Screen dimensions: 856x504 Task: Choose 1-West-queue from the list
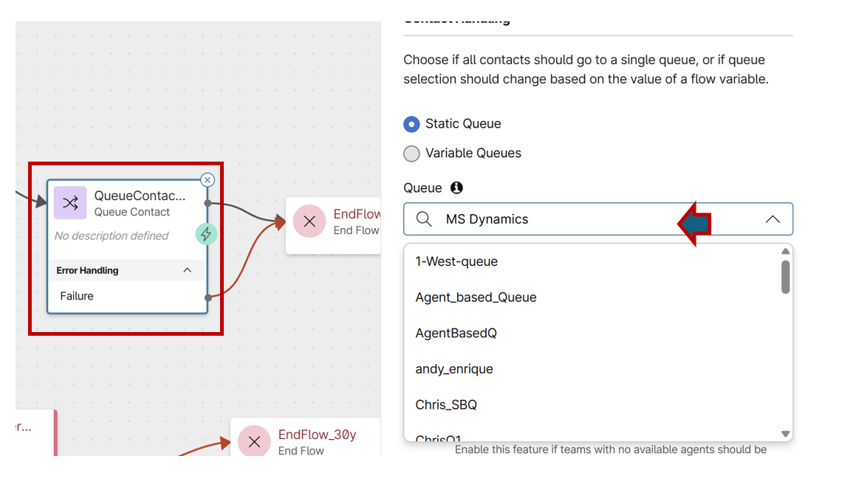pyautogui.click(x=456, y=261)
